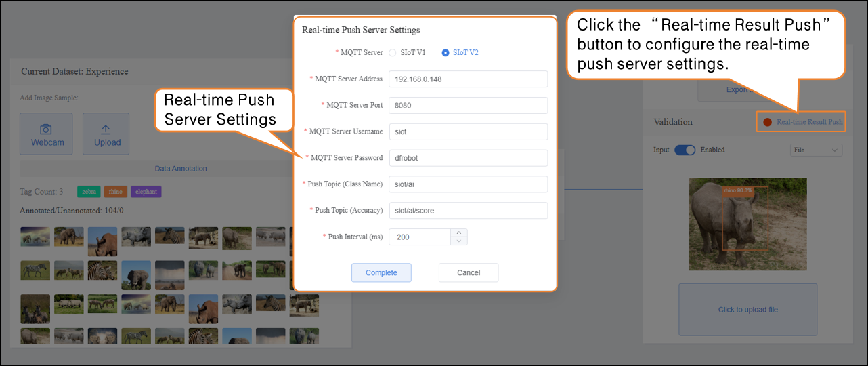Click the Webcam camera icon
Image resolution: width=868 pixels, height=366 pixels.
46,129
